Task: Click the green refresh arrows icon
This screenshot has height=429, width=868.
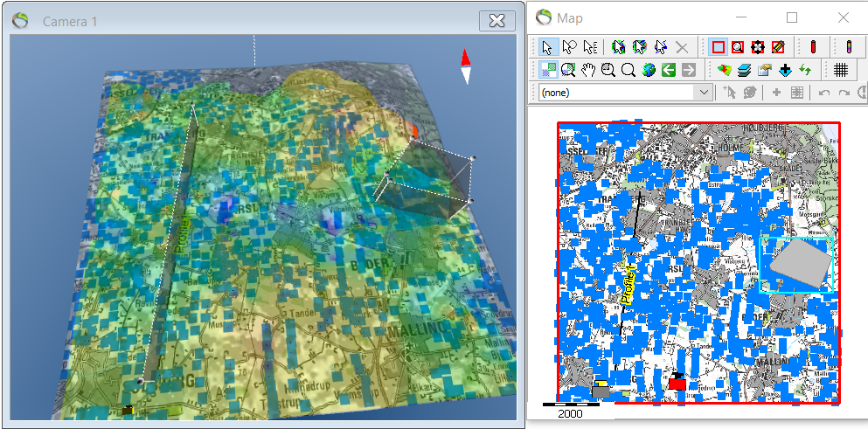Action: pos(805,70)
